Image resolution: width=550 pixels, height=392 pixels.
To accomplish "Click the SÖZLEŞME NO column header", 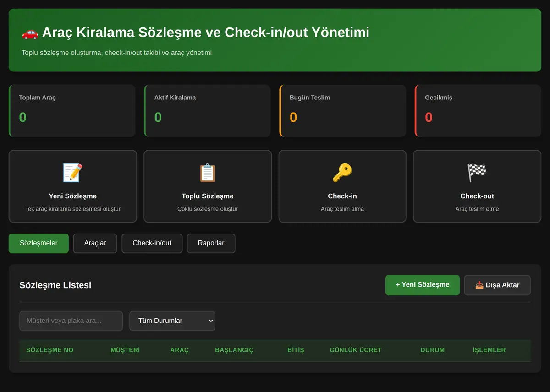I will click(50, 350).
